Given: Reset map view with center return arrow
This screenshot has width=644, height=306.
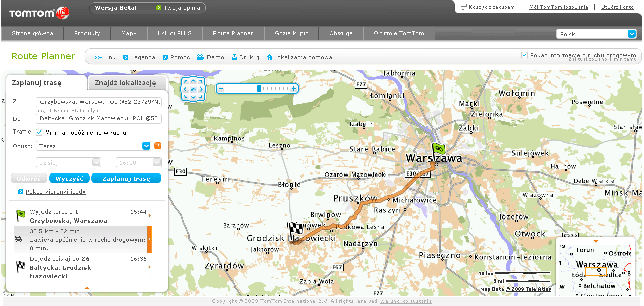Looking at the screenshot, I should point(193,90).
